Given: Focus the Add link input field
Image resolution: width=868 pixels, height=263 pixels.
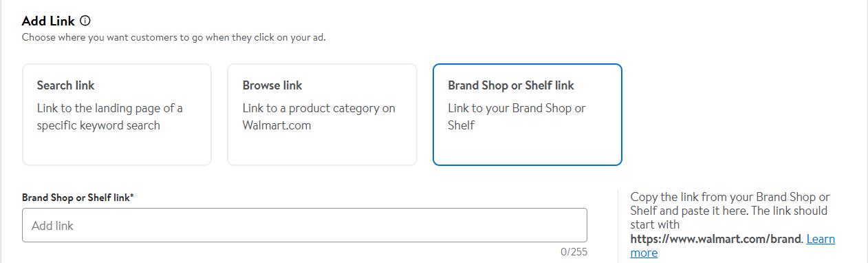Looking at the screenshot, I should [x=305, y=225].
